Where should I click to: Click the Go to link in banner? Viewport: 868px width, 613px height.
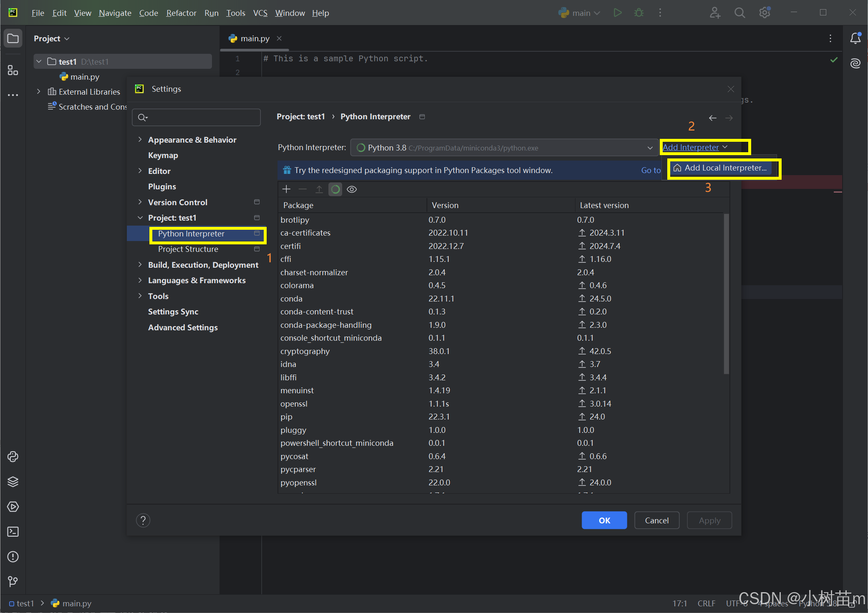pyautogui.click(x=651, y=170)
